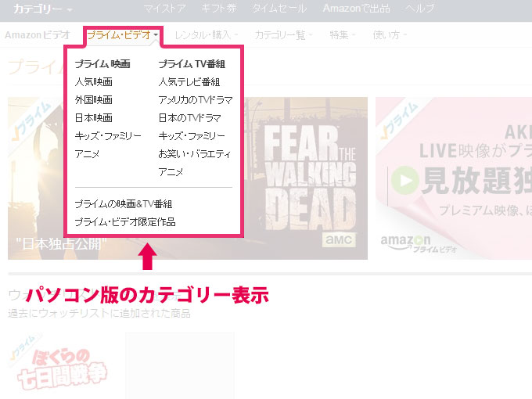
Task: Expand the 特集 dropdown
Action: click(x=343, y=34)
